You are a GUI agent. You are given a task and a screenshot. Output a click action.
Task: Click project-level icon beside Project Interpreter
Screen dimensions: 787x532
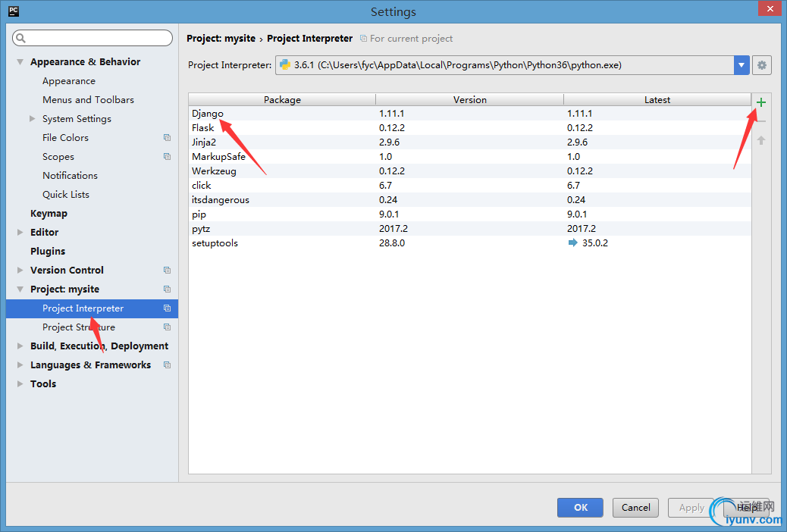(167, 308)
